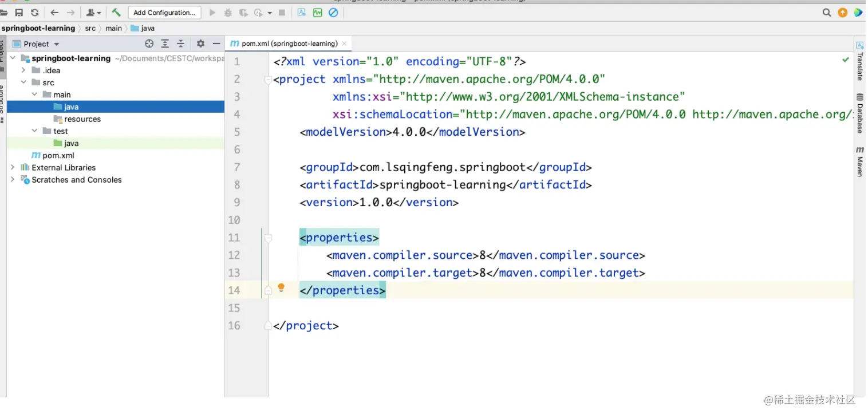Click java in the breadcrumb bar
Viewport: 868px width, 418px height.
[x=143, y=28]
